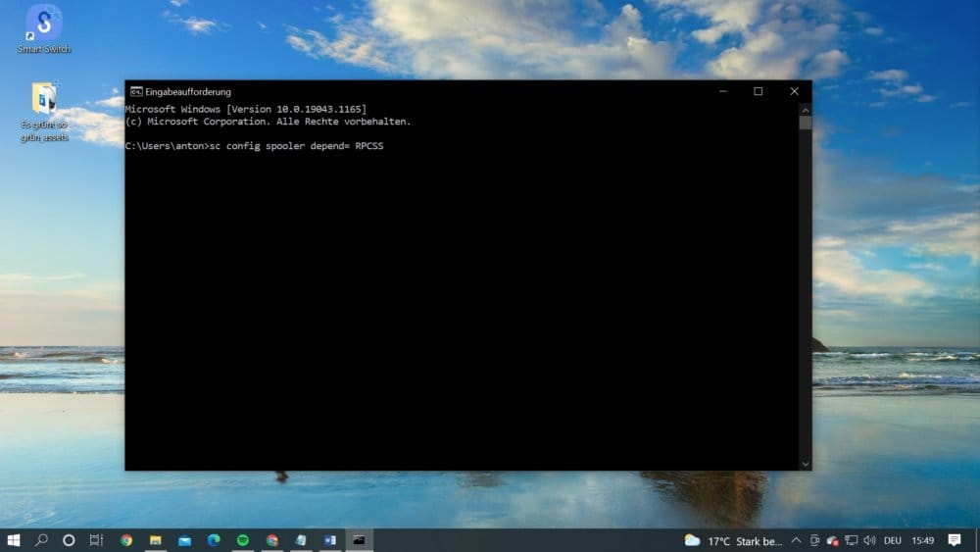
Task: Select the Es grünt so grün assets folder
Action: point(44,111)
